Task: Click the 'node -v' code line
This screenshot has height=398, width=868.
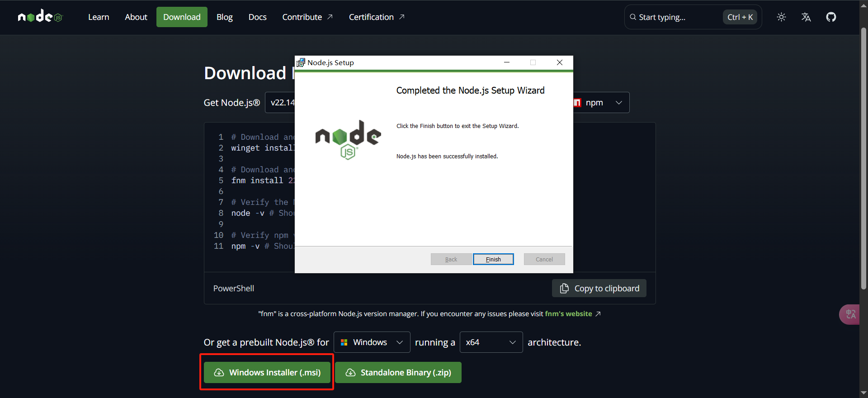Action: [x=263, y=213]
